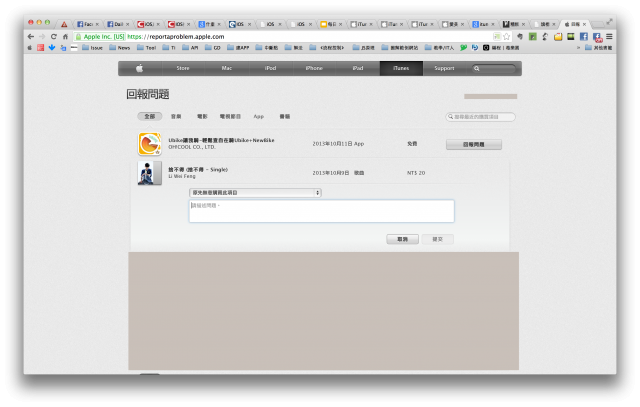Click the Apple bookmark icon in bookmarks bar

pyautogui.click(x=29, y=48)
